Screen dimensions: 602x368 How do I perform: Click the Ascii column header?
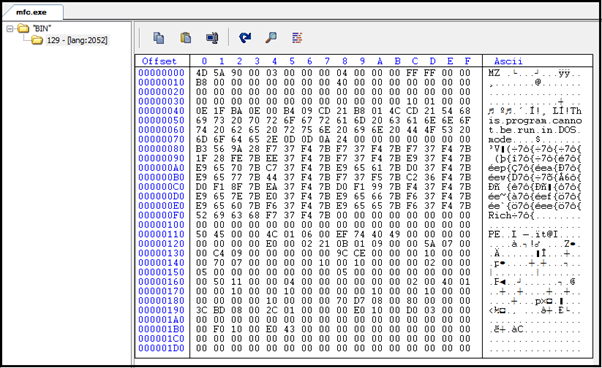(508, 61)
